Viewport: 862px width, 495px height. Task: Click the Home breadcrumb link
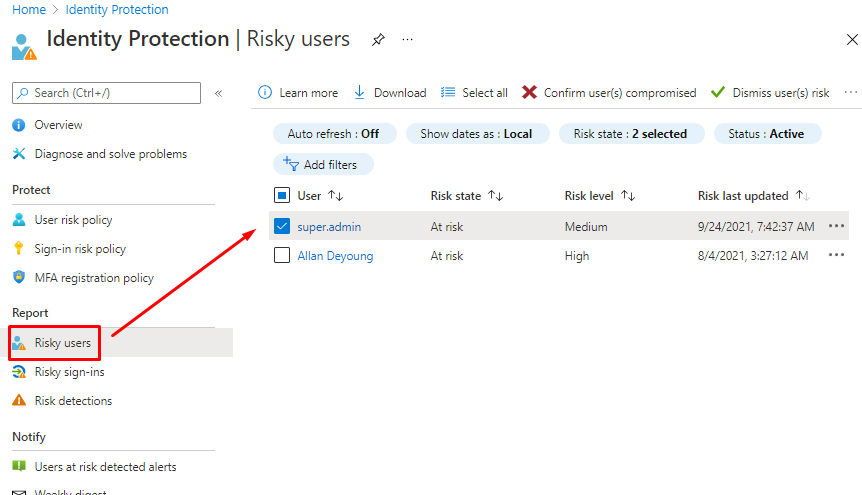[x=28, y=10]
